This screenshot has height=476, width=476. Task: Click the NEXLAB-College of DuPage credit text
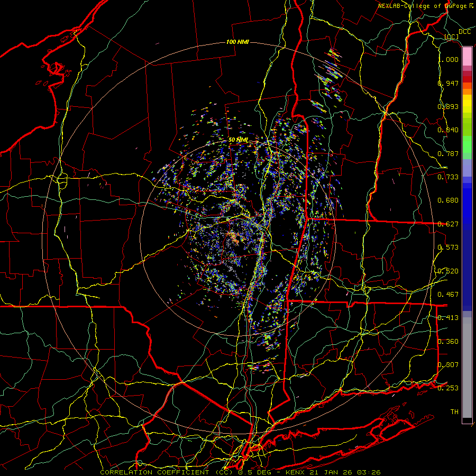(426, 6)
